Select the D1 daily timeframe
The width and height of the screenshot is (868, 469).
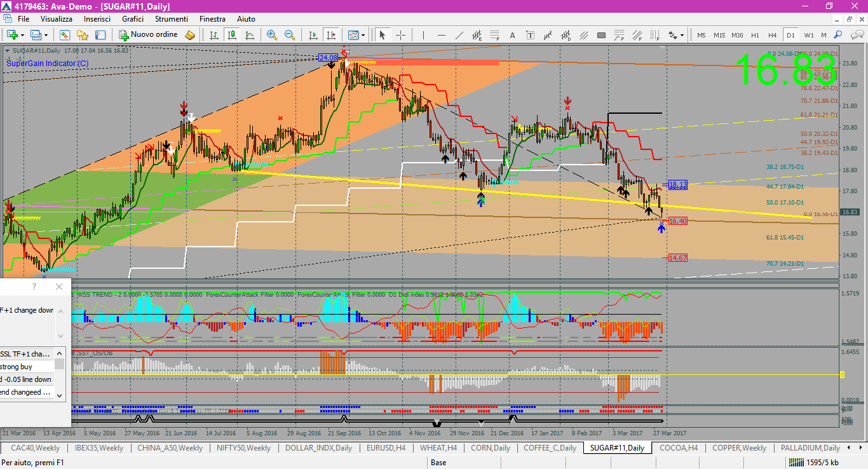(x=790, y=35)
